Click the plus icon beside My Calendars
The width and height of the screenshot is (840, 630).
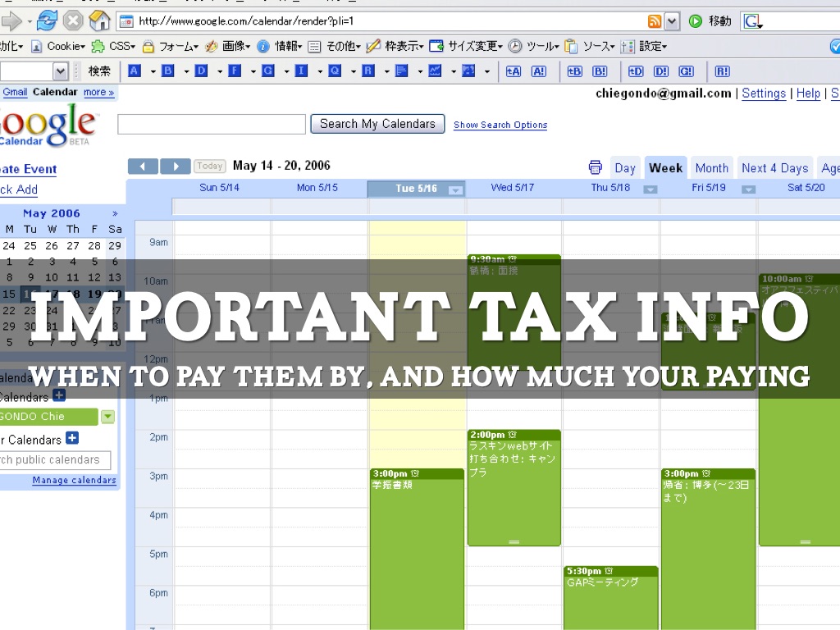tap(59, 396)
